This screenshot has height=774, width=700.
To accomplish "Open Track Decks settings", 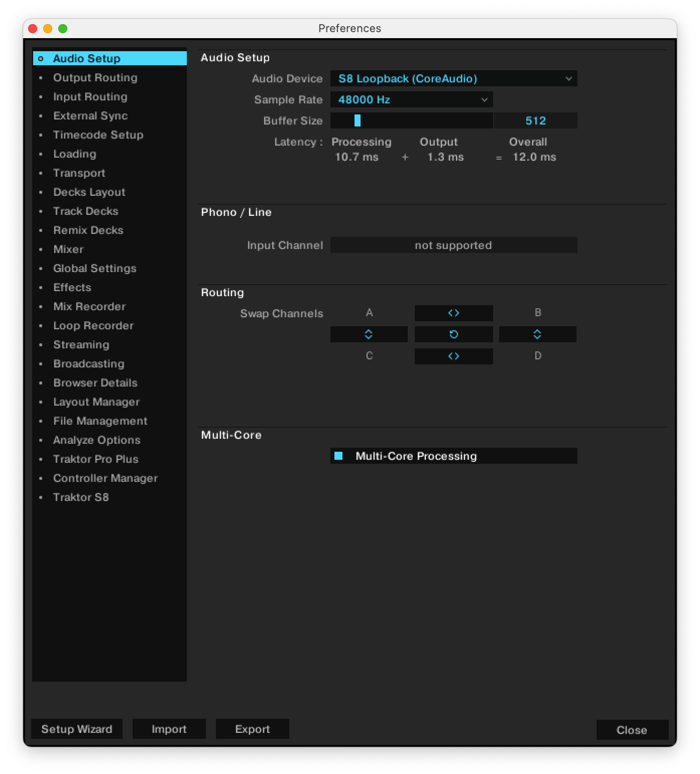I will coord(109,211).
